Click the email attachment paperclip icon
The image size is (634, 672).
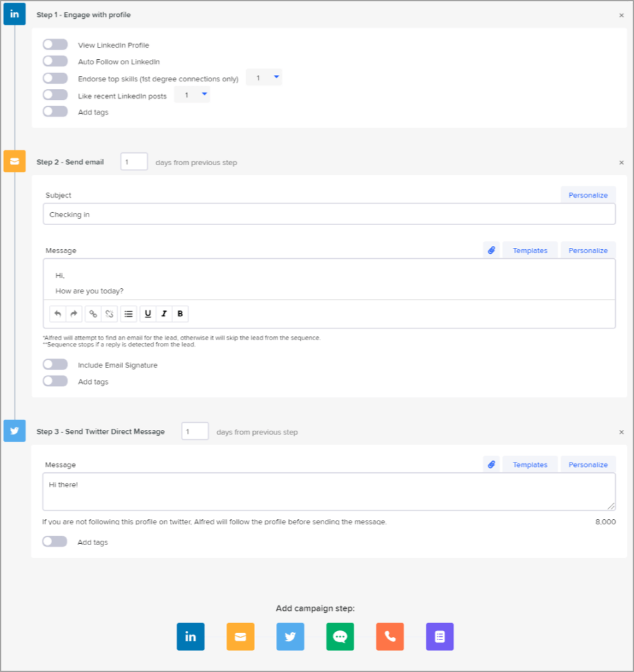[x=491, y=250]
